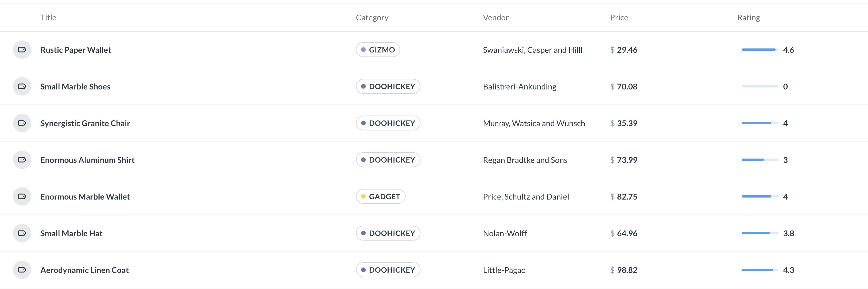The height and width of the screenshot is (289, 868).
Task: Select the GADGET category badge
Action: point(380,196)
